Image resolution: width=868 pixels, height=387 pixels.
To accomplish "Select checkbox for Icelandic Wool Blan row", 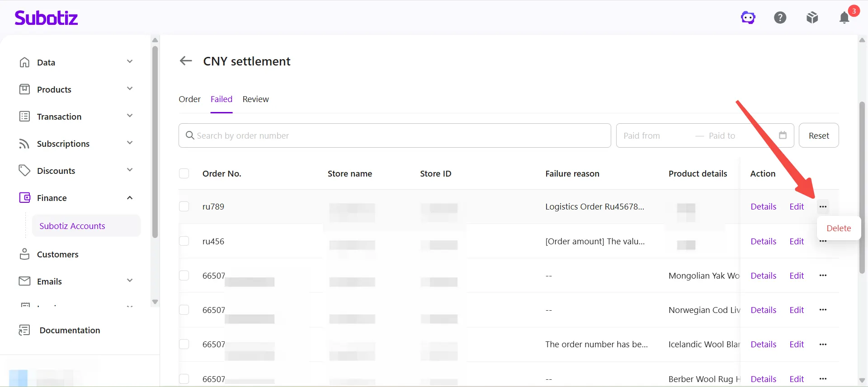I will click(184, 344).
